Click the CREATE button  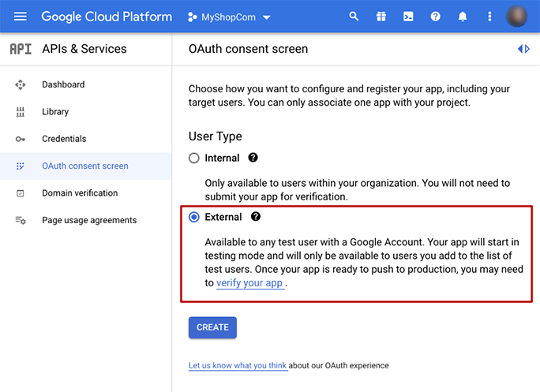(x=212, y=327)
